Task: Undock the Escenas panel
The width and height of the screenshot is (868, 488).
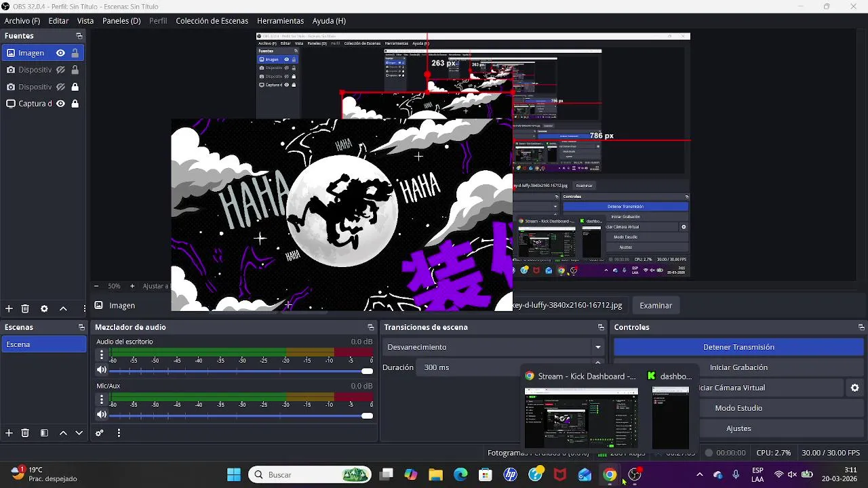Action: 81,327
